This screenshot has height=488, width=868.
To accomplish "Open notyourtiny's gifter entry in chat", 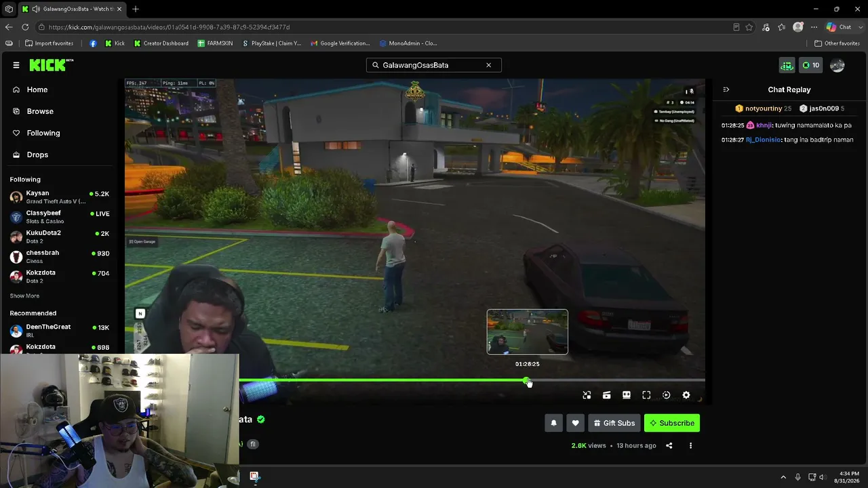I will 763,108.
